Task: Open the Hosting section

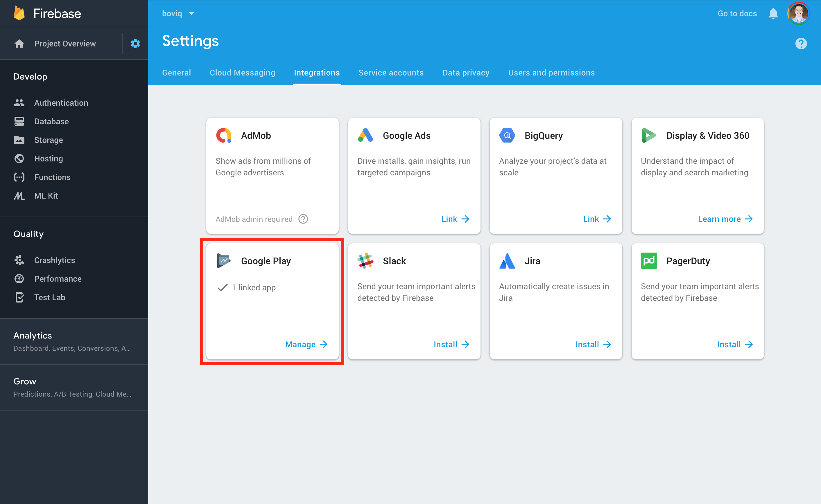Action: [48, 159]
